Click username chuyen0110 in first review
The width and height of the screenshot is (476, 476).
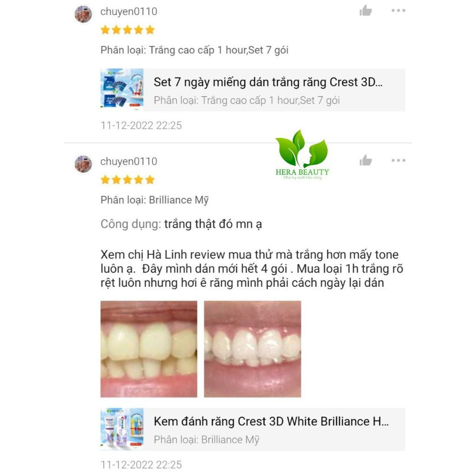point(129,12)
